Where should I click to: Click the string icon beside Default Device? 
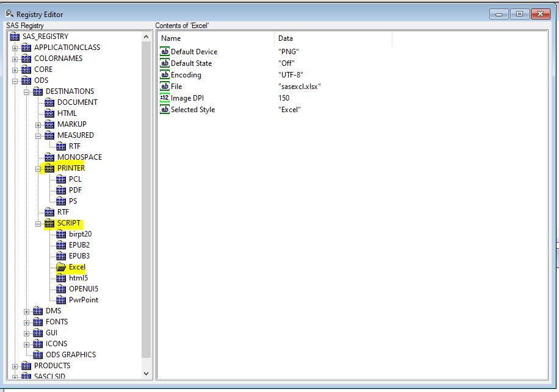coord(165,52)
